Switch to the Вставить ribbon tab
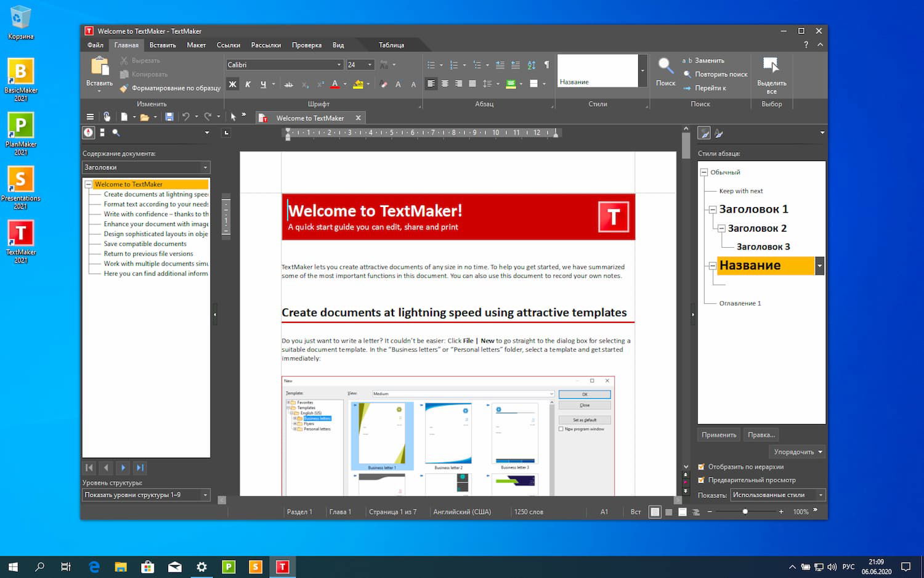The width and height of the screenshot is (924, 578). point(162,44)
